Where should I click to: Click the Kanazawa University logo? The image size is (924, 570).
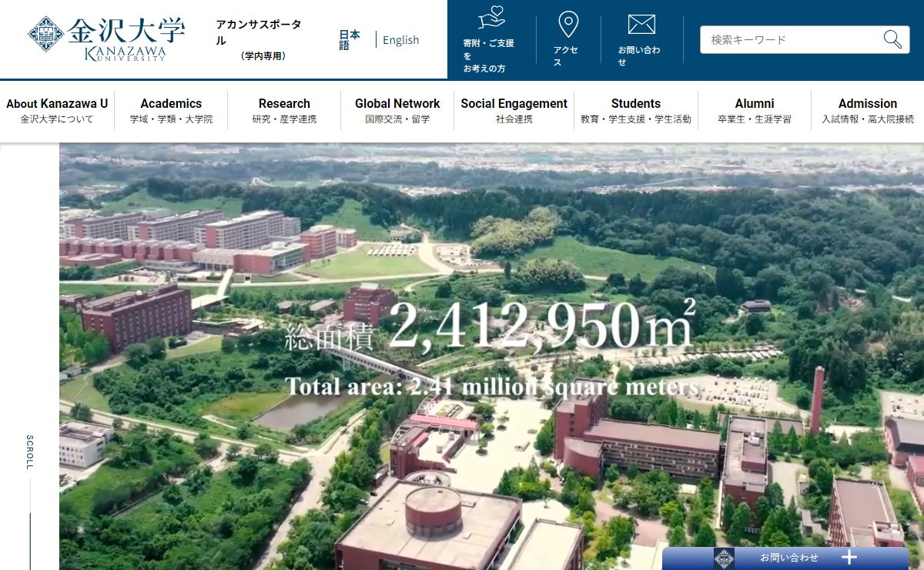pos(107,39)
